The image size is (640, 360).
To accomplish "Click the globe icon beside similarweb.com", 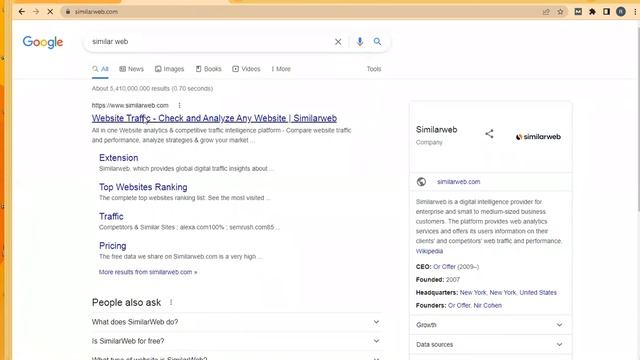I will pos(421,182).
